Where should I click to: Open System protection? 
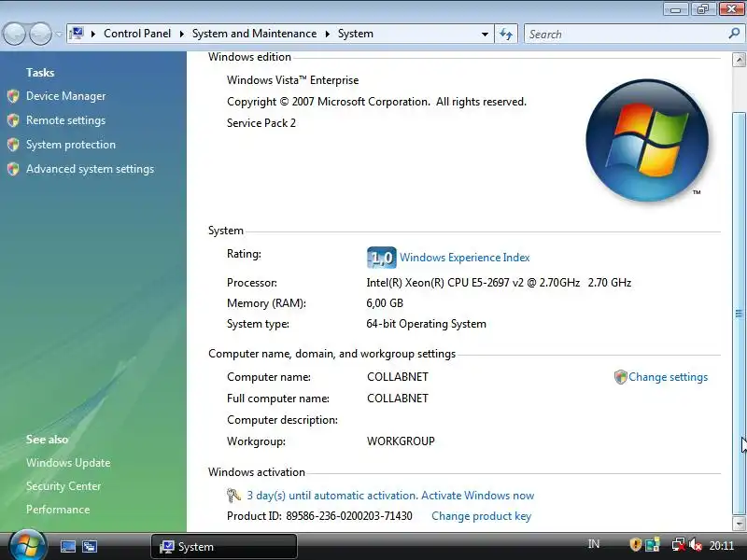point(71,145)
